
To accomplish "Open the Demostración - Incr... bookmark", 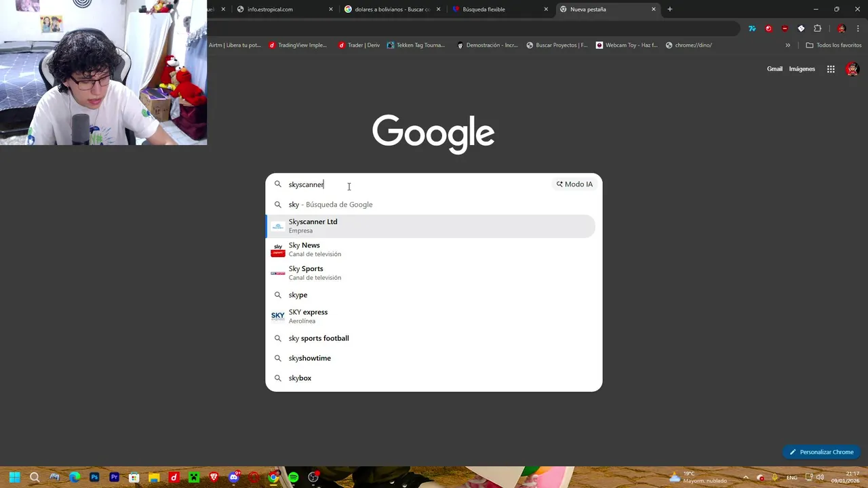I will [487, 45].
